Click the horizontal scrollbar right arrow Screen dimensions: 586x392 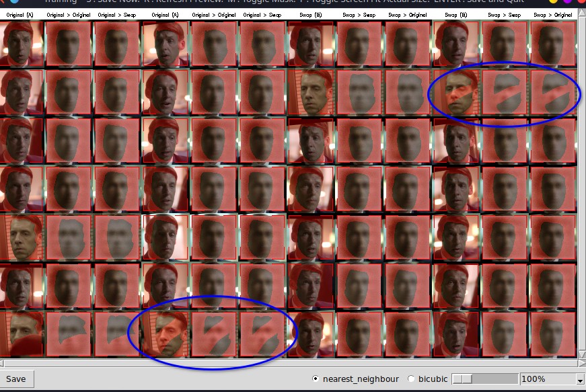(581, 363)
